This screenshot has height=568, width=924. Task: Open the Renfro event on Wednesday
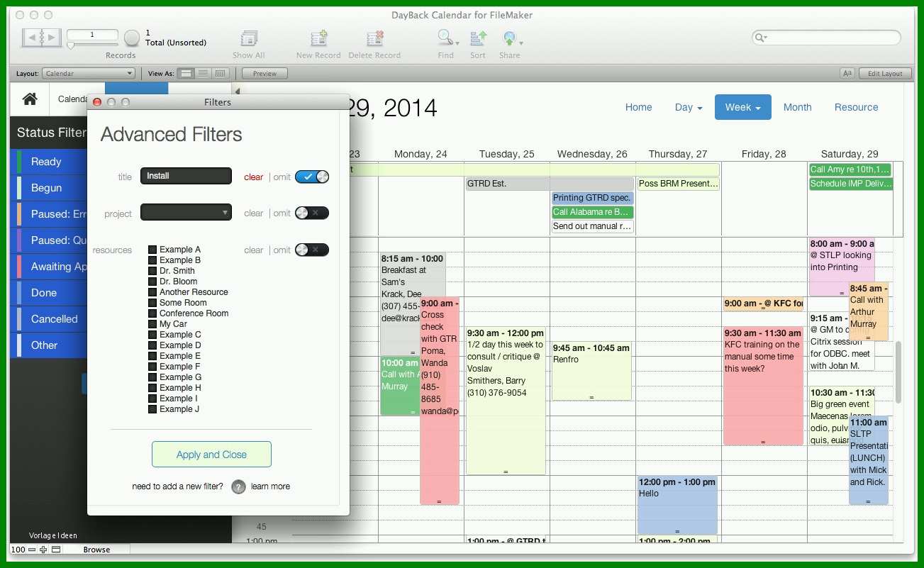coord(591,371)
